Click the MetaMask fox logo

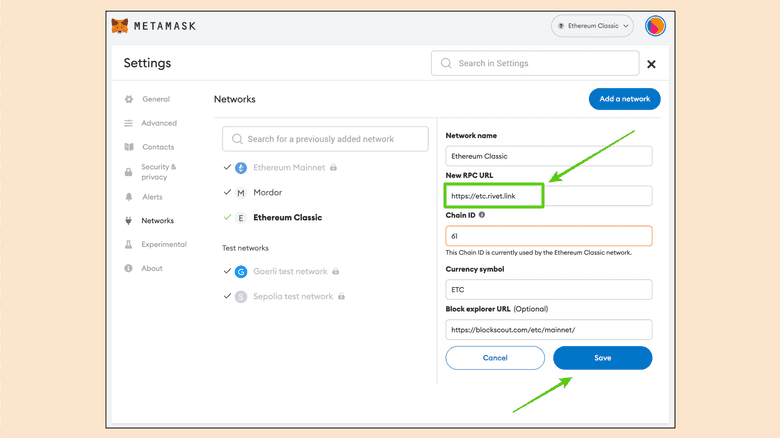119,25
